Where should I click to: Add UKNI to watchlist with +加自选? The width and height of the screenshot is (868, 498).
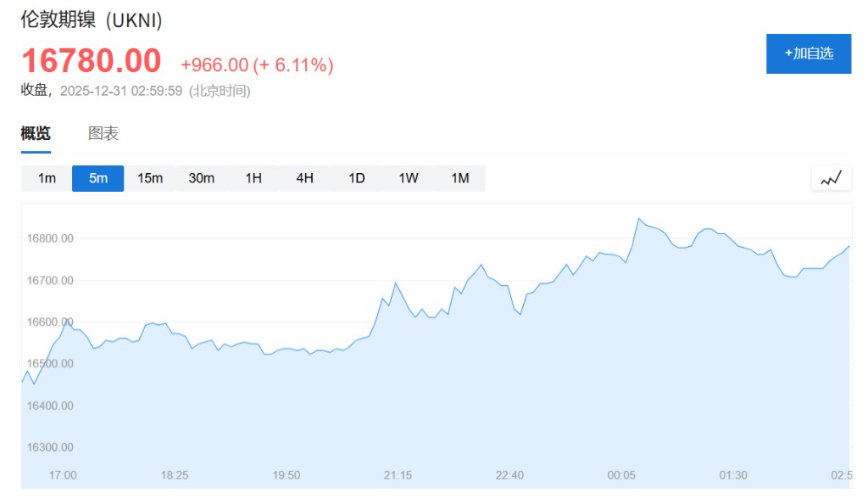point(809,53)
